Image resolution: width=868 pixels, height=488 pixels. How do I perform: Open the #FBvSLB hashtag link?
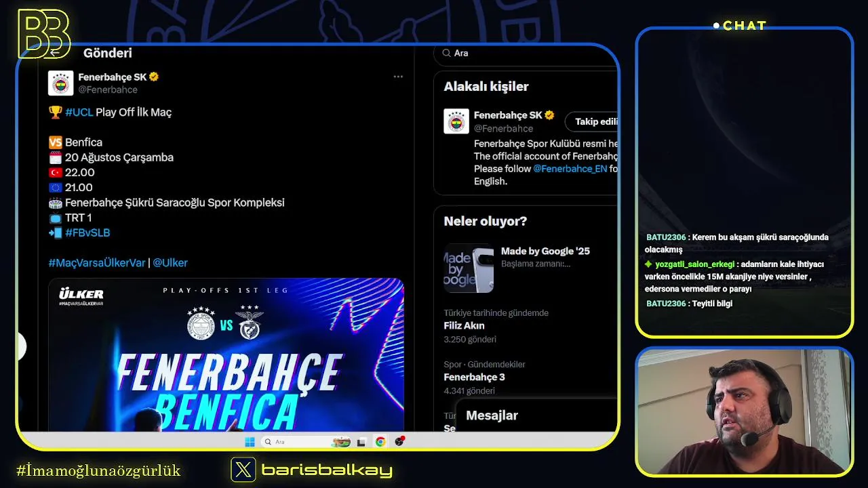87,232
